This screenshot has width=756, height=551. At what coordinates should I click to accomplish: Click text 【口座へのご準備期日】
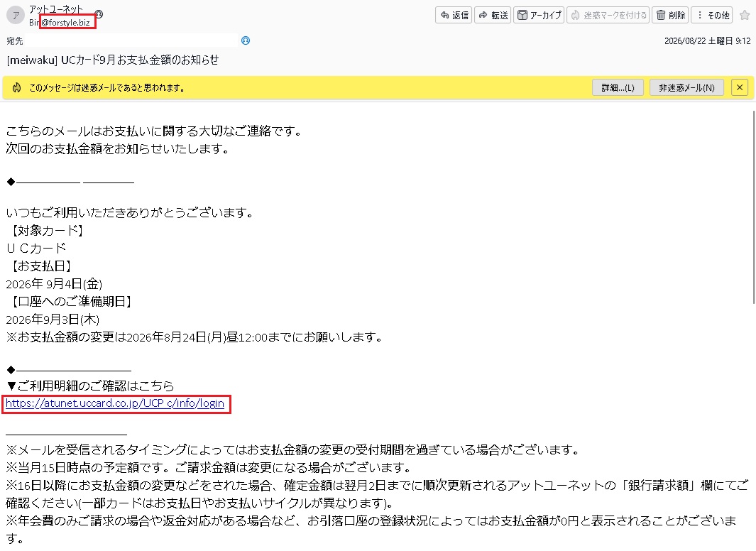(x=71, y=302)
